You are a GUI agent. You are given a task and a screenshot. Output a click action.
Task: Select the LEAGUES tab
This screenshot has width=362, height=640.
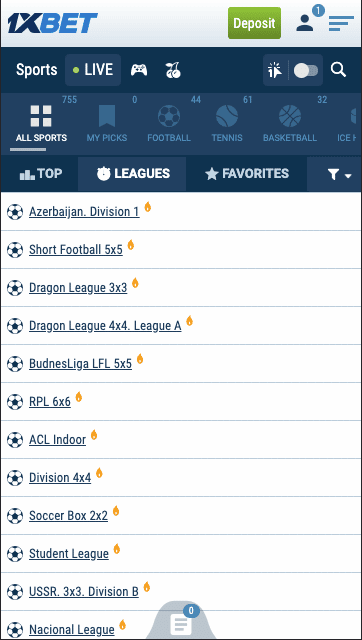(x=133, y=174)
